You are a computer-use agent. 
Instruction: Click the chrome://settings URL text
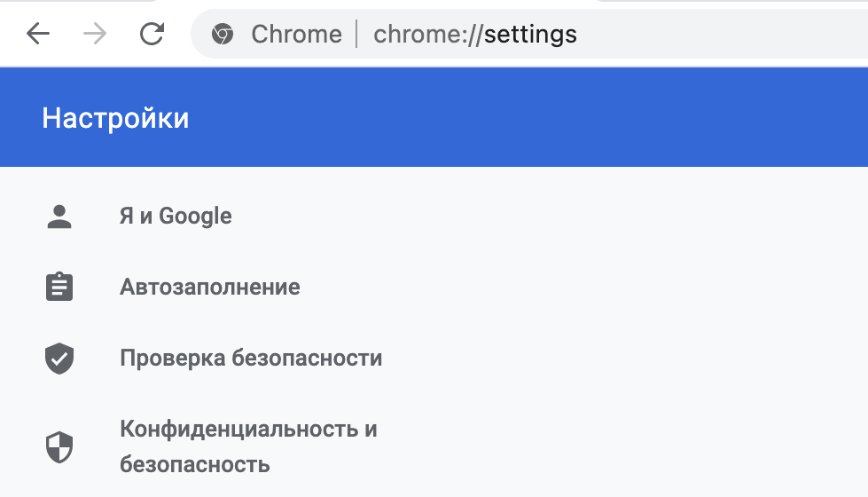[475, 35]
